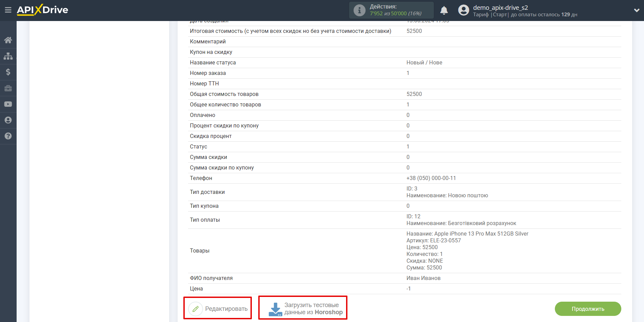This screenshot has height=322, width=644.
Task: Select the Сумма скидки по купону label
Action: (x=222, y=168)
